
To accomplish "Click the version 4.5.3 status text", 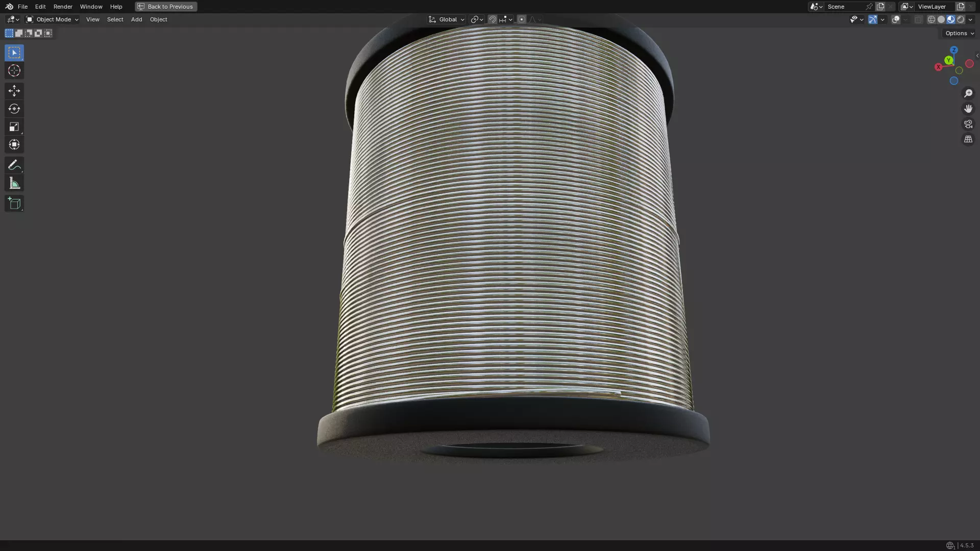I will [967, 545].
